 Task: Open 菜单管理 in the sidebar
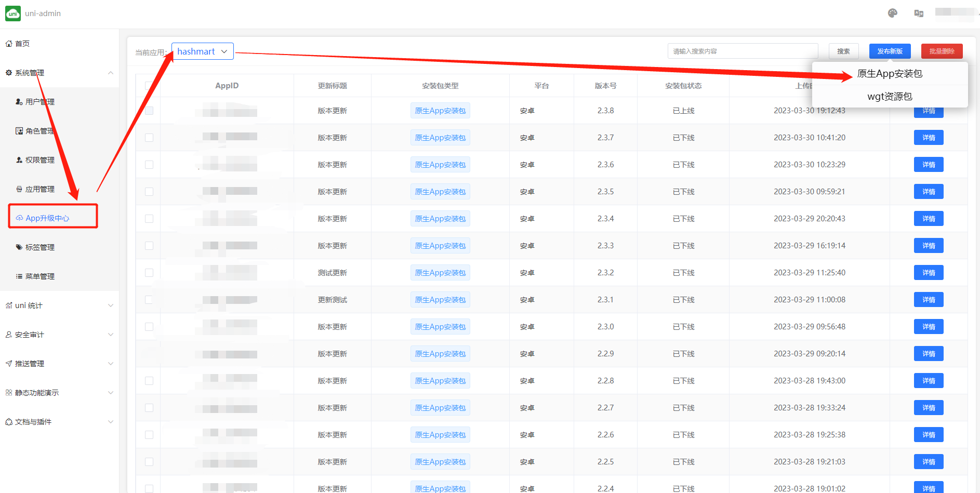pyautogui.click(x=59, y=276)
